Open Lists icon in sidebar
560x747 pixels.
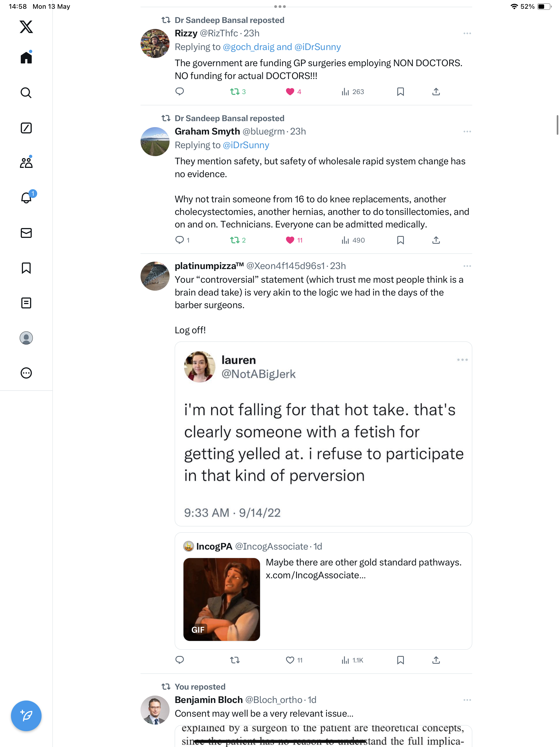coord(26,303)
